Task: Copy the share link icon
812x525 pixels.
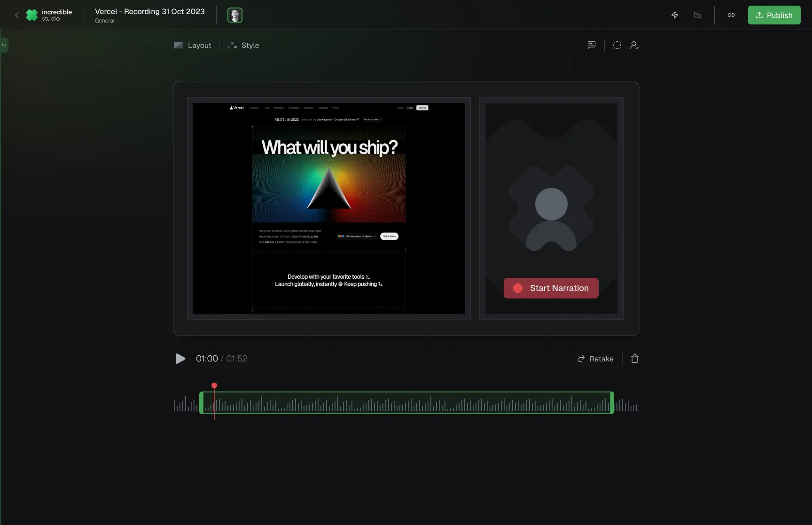Action: click(731, 15)
